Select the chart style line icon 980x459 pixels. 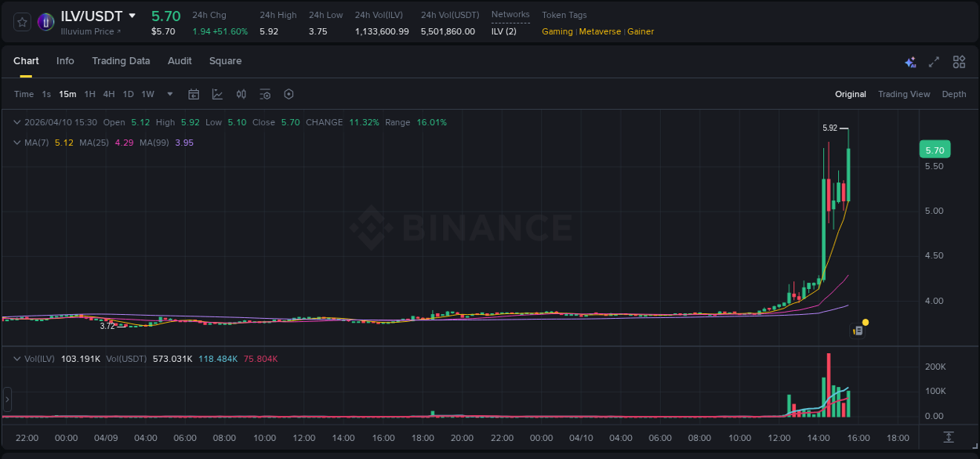click(217, 94)
